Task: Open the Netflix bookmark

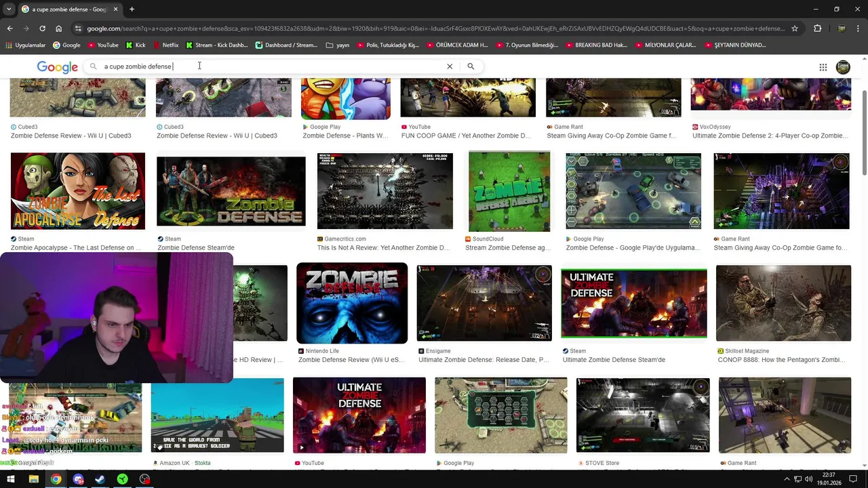Action: (x=165, y=45)
